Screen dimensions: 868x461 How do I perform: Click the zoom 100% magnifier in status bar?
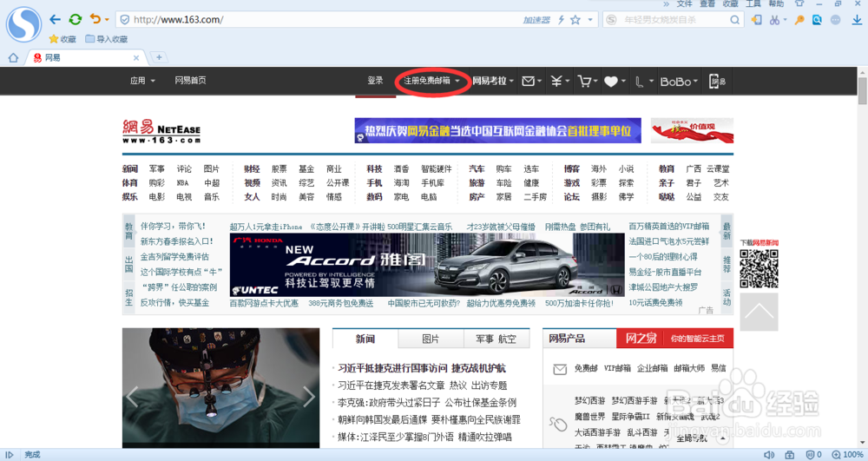[837, 455]
